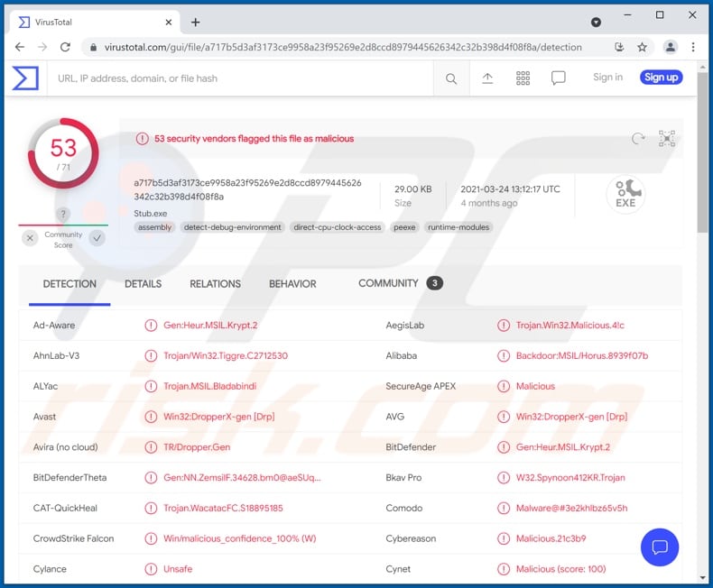Click the warning icon in AegisLab row
The image size is (713, 588).
[504, 326]
